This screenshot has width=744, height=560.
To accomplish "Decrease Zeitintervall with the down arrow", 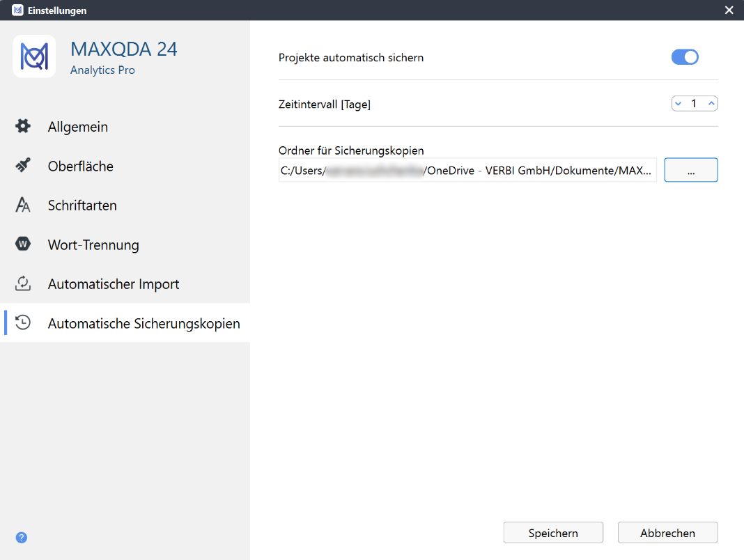I will (679, 104).
